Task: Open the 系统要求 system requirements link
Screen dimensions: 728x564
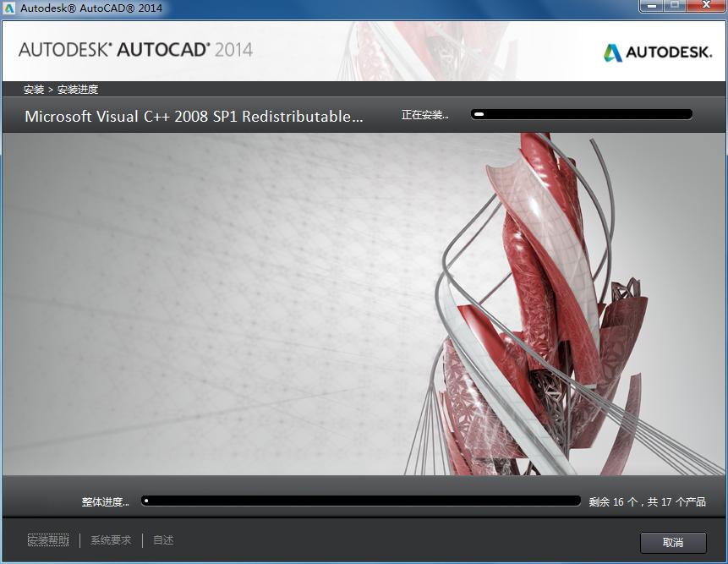Action: [x=108, y=539]
